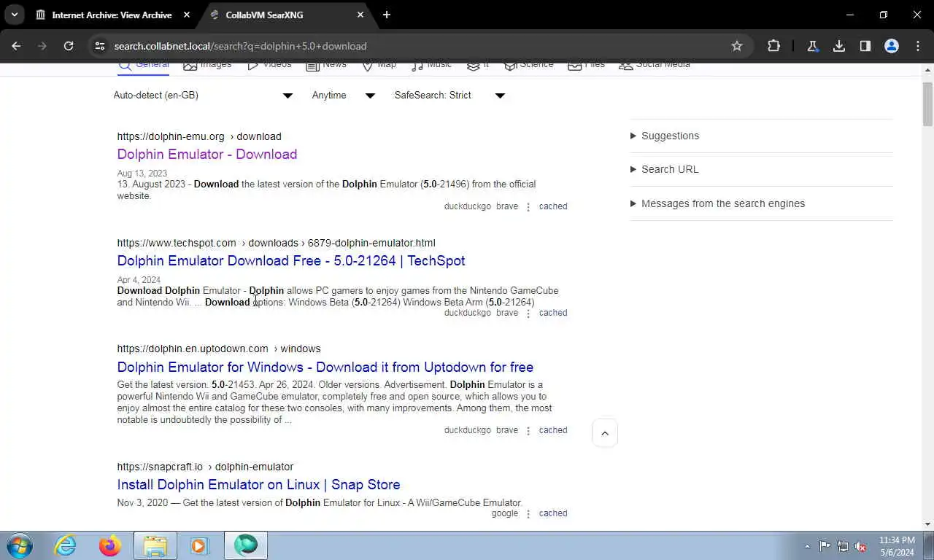
Task: Launch Firefox from the taskbar
Action: point(110,545)
